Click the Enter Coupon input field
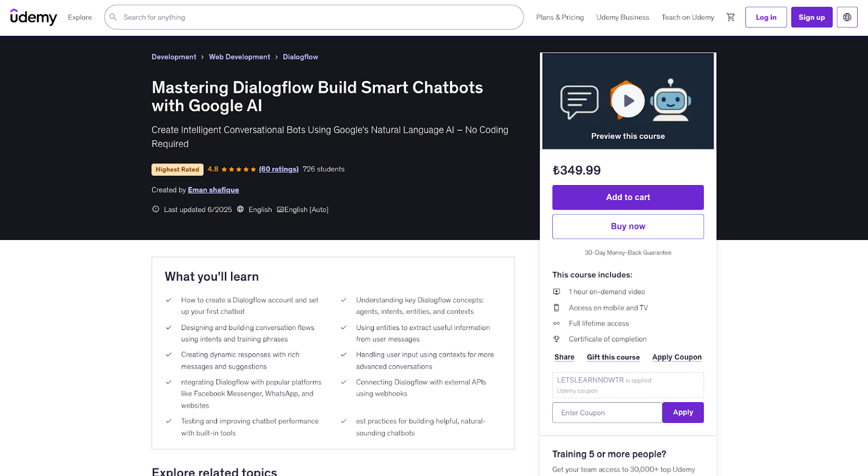This screenshot has height=476, width=868. (x=607, y=412)
